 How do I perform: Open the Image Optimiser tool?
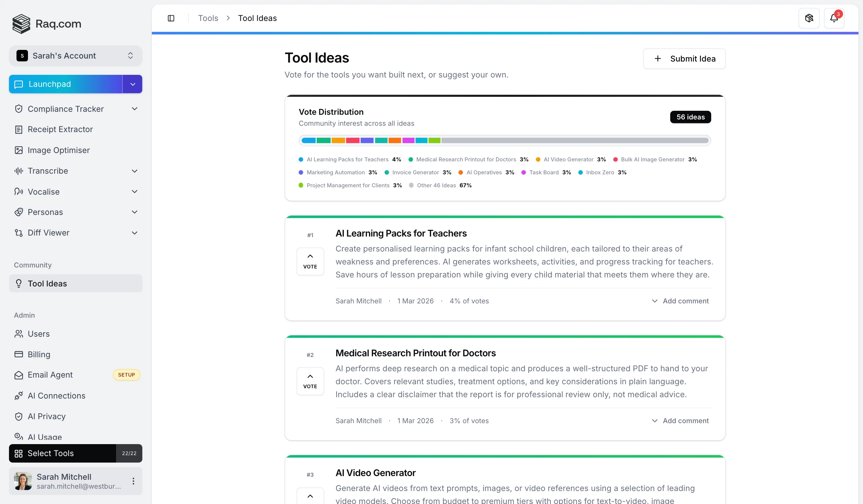tap(59, 150)
